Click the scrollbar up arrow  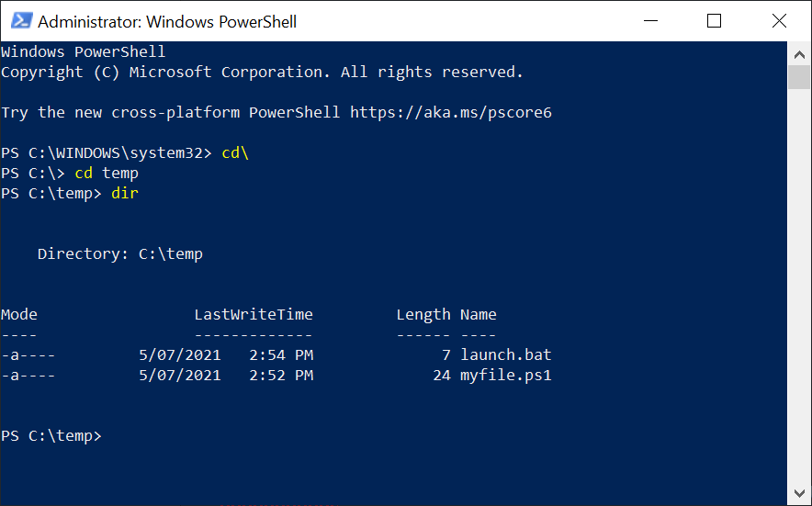pos(799,53)
